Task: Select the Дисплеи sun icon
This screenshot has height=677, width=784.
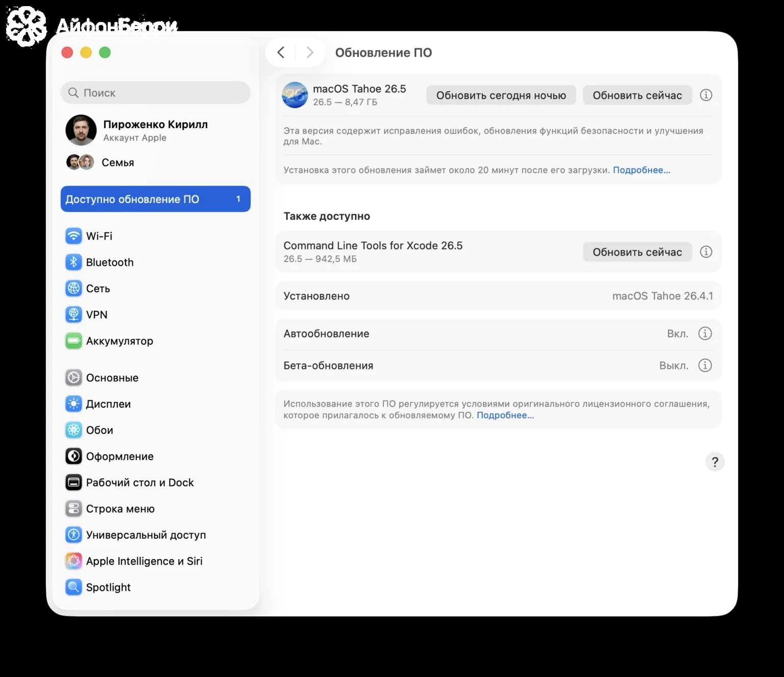Action: (x=73, y=404)
